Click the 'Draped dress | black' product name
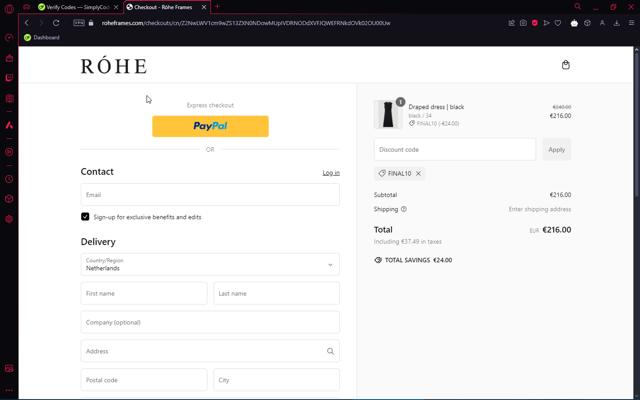Image resolution: width=640 pixels, height=400 pixels. 436,107
